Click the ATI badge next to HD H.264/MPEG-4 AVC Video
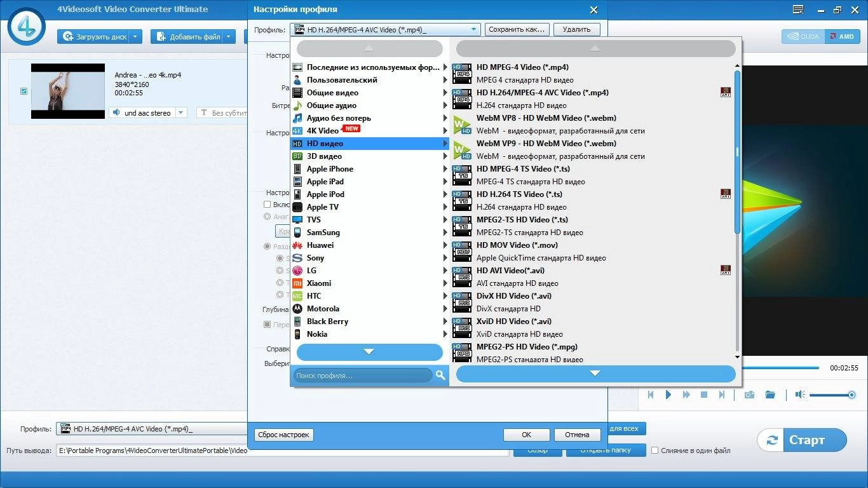 pos(726,92)
